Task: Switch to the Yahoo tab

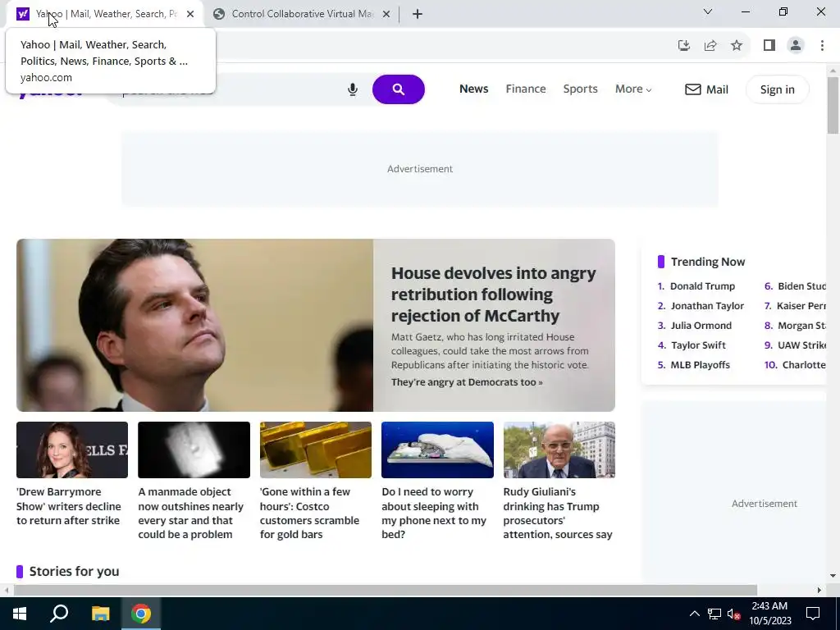Action: [104, 14]
